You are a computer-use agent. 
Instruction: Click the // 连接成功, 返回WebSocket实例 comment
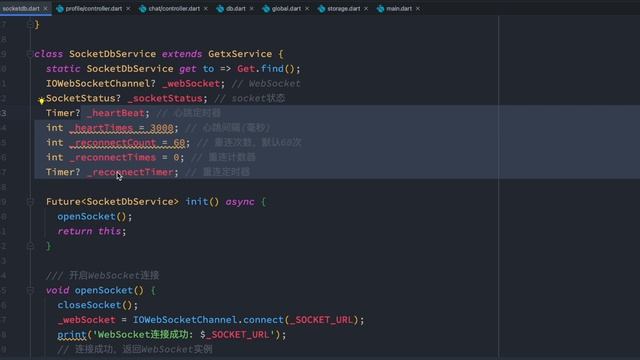[135, 349]
